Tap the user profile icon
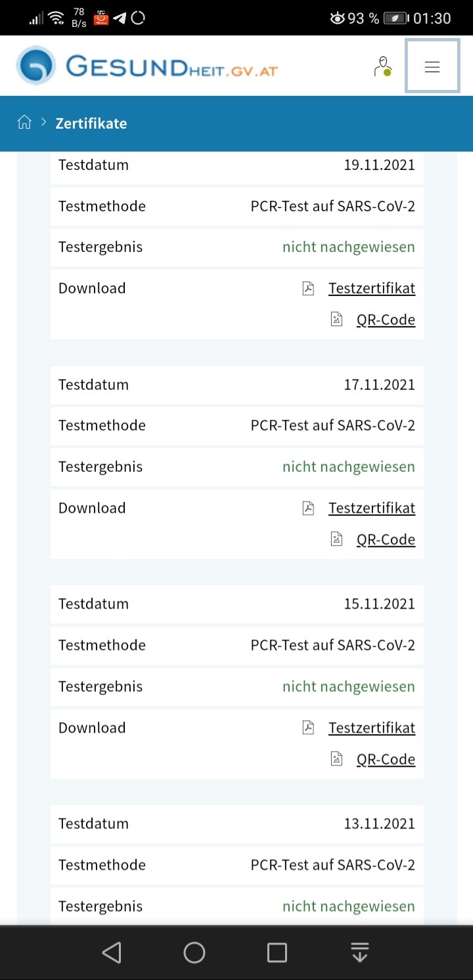 point(382,66)
